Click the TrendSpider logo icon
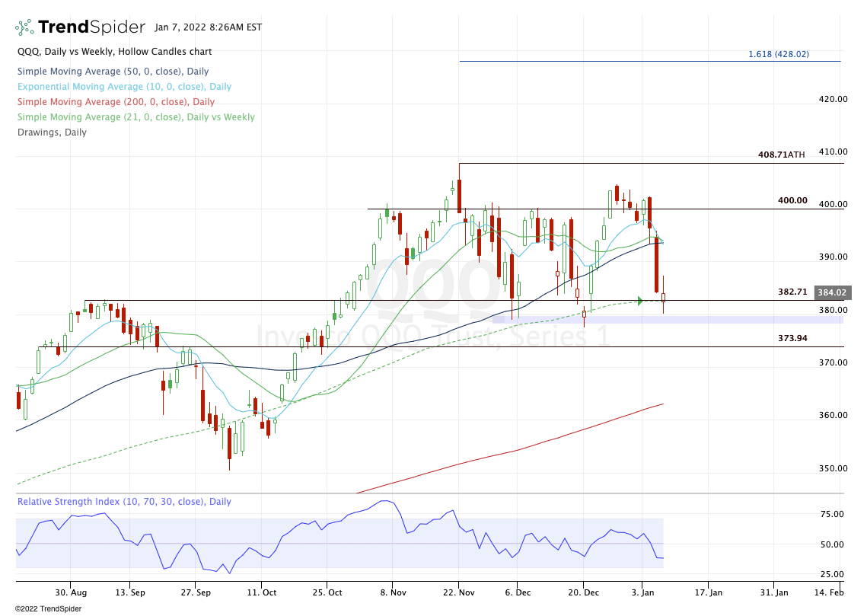Viewport: 867px width, 616px height. [24, 27]
